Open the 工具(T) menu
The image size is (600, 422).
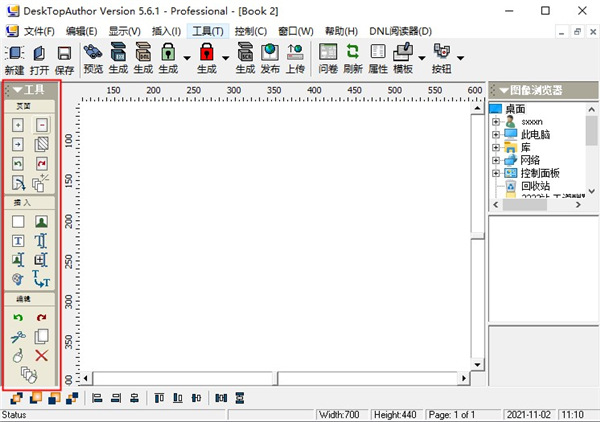click(x=208, y=31)
